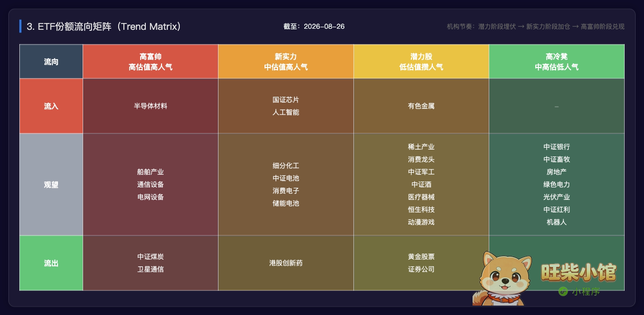
Task: Open the 港股创新药 entry
Action: coord(286,263)
